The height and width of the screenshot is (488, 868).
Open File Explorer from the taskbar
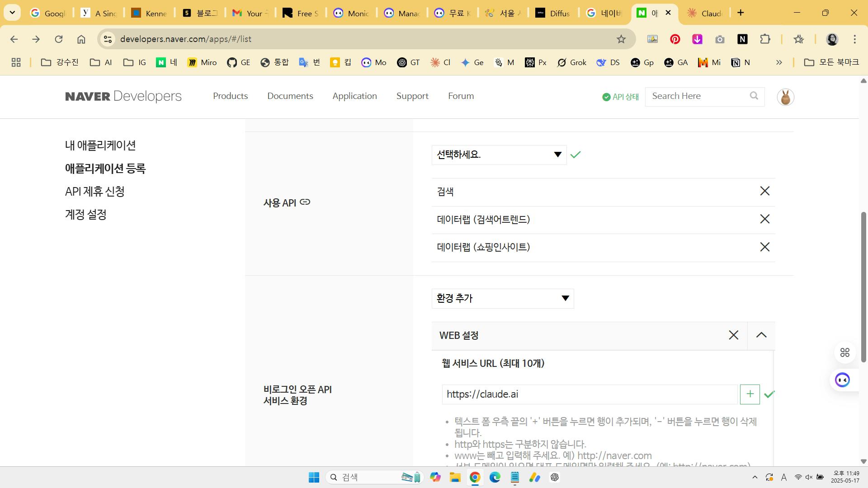[455, 477]
